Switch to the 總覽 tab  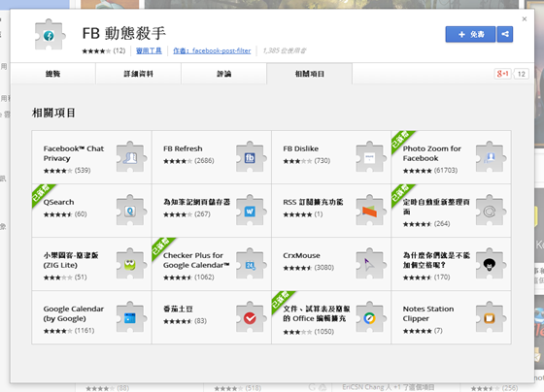[53, 74]
